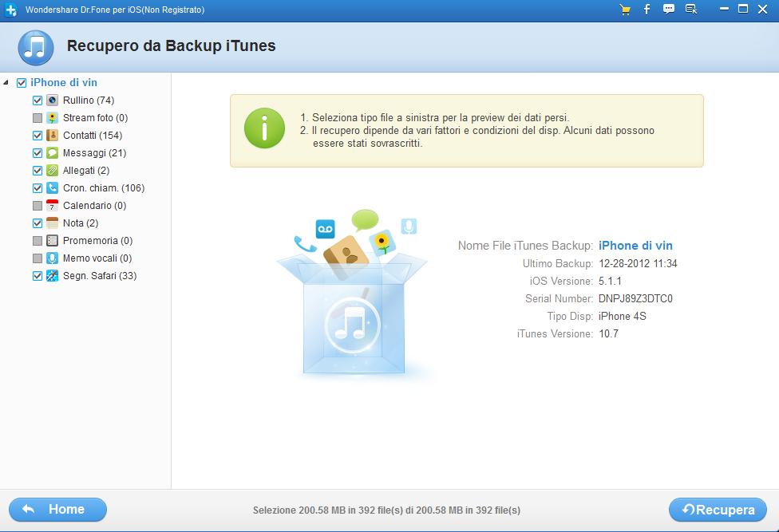Click the Calendario calendar icon
779x532 pixels.
(x=52, y=206)
